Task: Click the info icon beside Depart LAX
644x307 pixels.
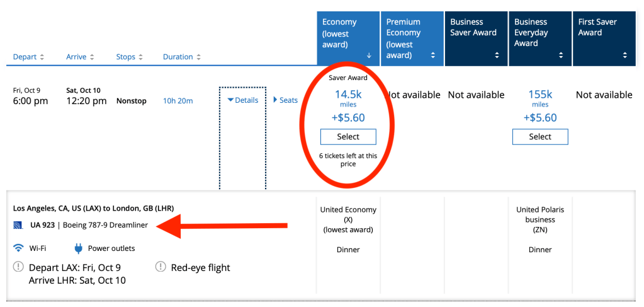Action: click(x=18, y=267)
